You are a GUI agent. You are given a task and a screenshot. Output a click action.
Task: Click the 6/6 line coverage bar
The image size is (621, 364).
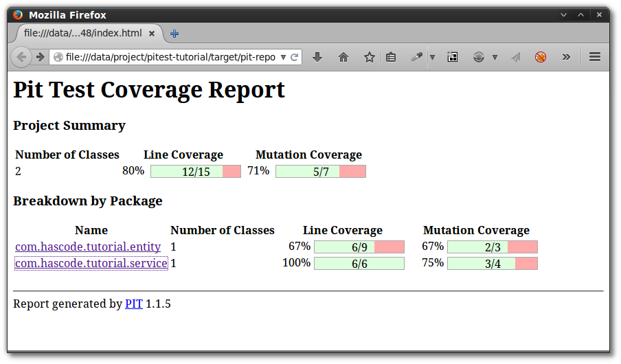point(359,264)
